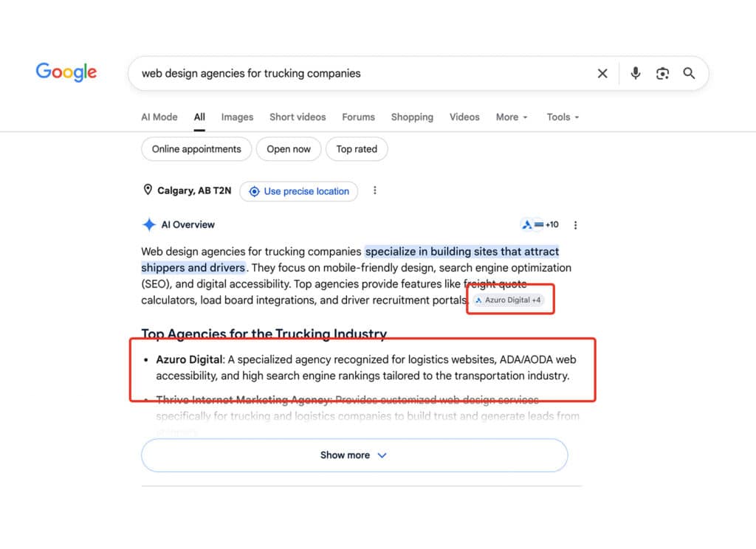Expand the Tools dropdown
This screenshot has width=756, height=549.
coord(563,117)
